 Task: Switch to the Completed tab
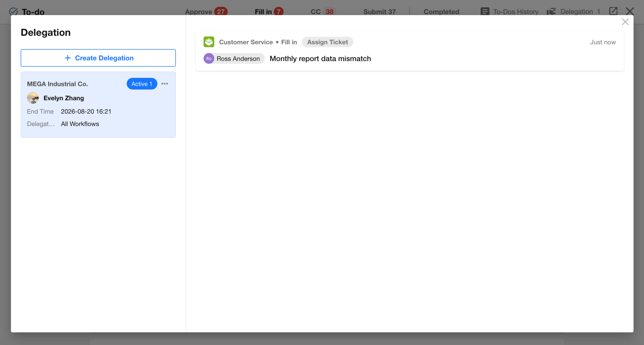coord(441,12)
